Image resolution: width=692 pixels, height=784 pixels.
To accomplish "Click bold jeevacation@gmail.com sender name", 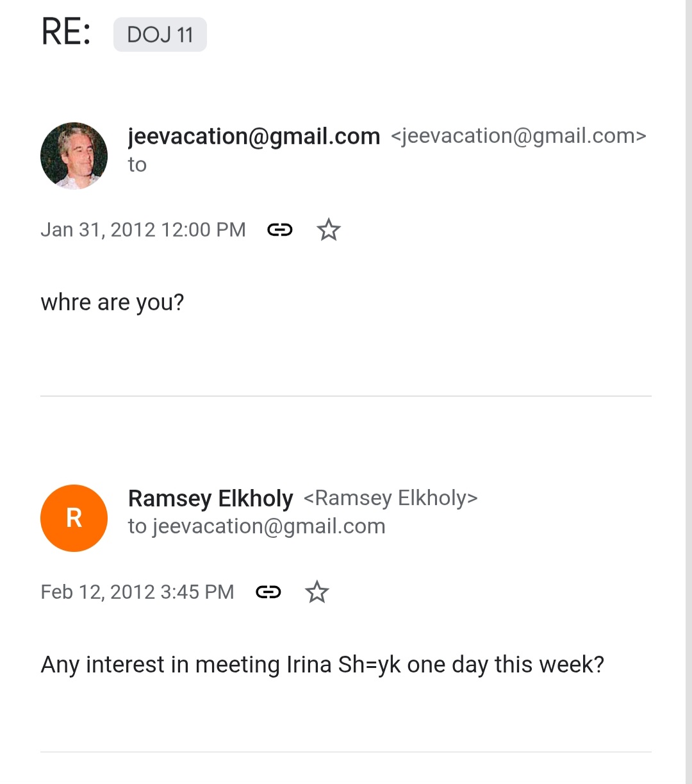I will [254, 136].
